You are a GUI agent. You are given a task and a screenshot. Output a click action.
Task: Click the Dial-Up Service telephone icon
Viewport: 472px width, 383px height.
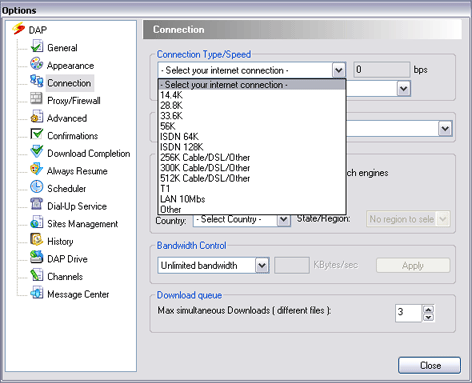[36, 204]
